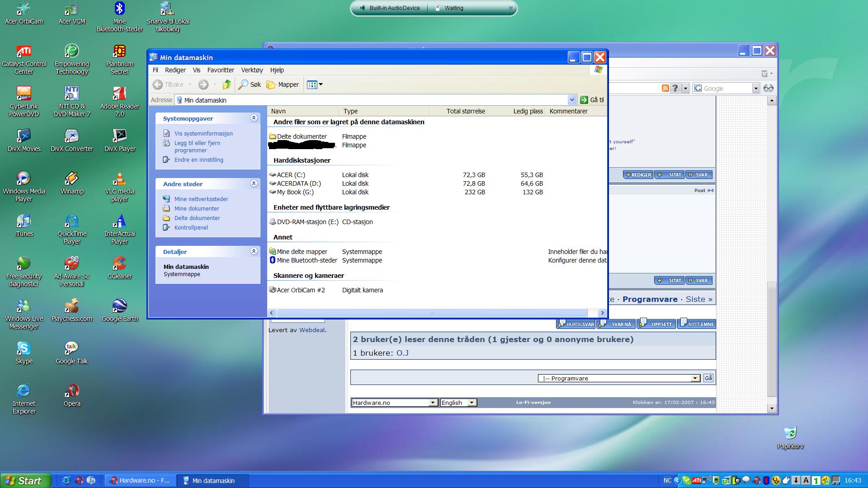The image size is (868, 488).
Task: Open the Programvare forum jump dropdown
Action: [x=619, y=378]
